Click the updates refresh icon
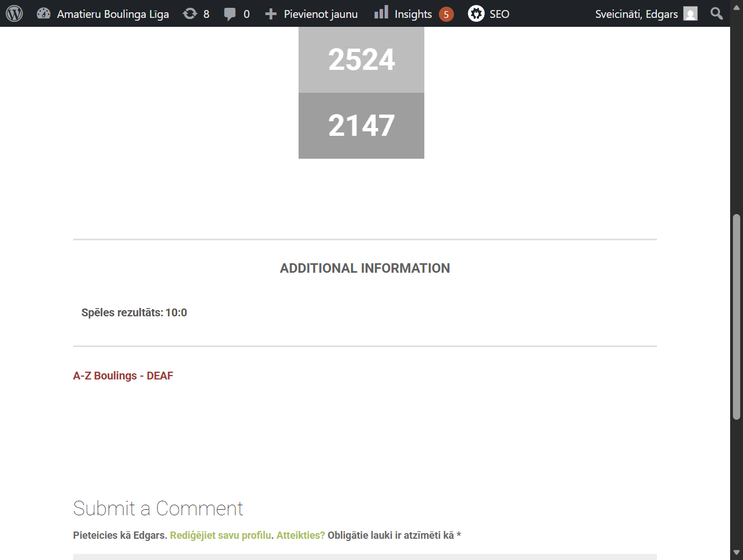Viewport: 743px width, 560px height. click(x=190, y=13)
